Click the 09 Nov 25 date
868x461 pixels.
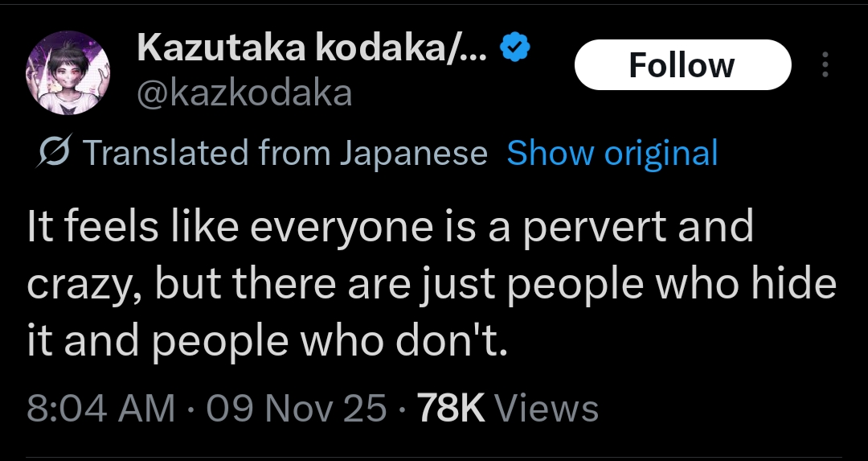pos(297,409)
